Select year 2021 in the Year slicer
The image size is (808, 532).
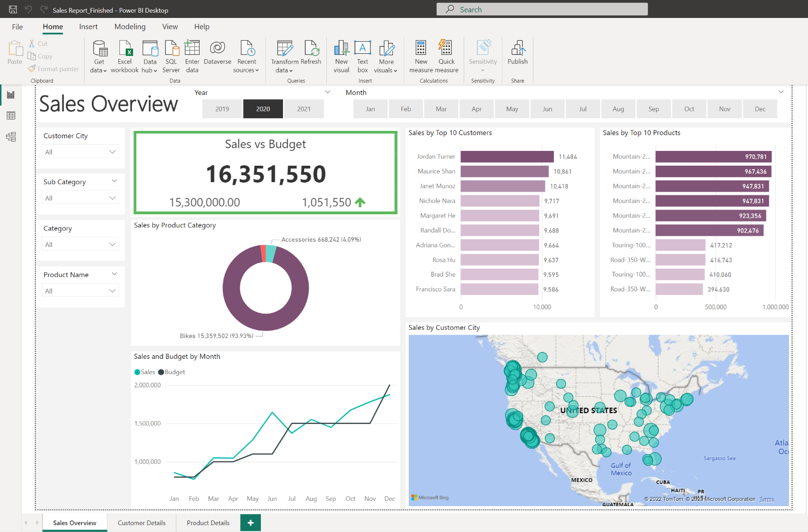pos(304,109)
